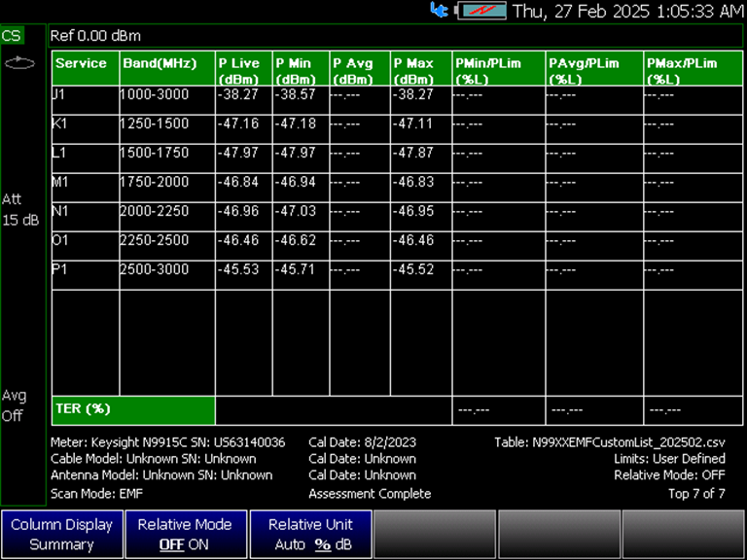Click the P Avg (dBm) column header
This screenshot has width=747, height=560.
coord(360,69)
